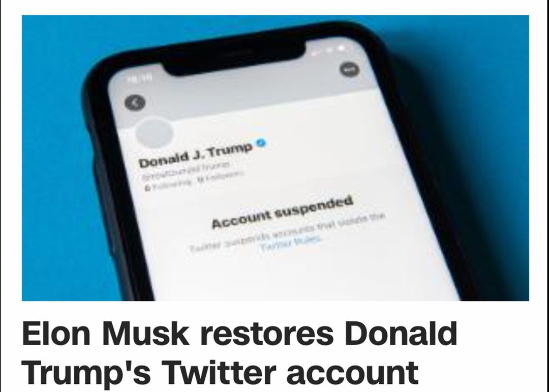The image size is (549, 392).
Task: Click the blue verified badge beside Trump's name
Action: [x=261, y=144]
